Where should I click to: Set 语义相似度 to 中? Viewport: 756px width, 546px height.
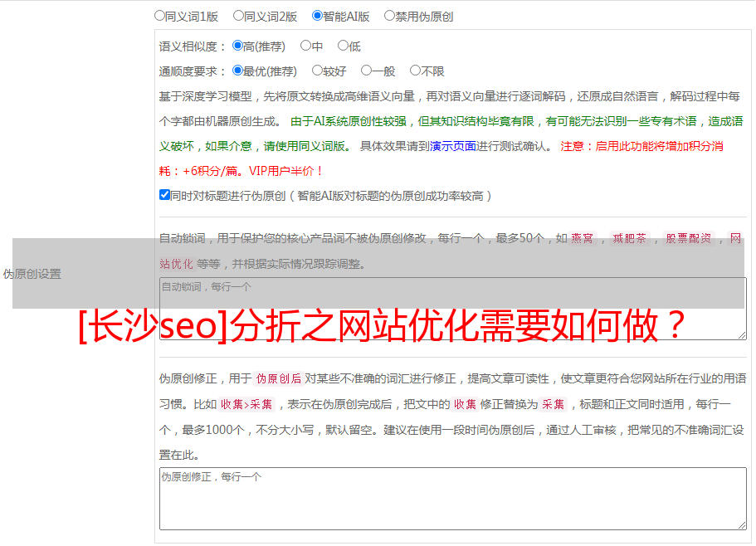pyautogui.click(x=305, y=46)
